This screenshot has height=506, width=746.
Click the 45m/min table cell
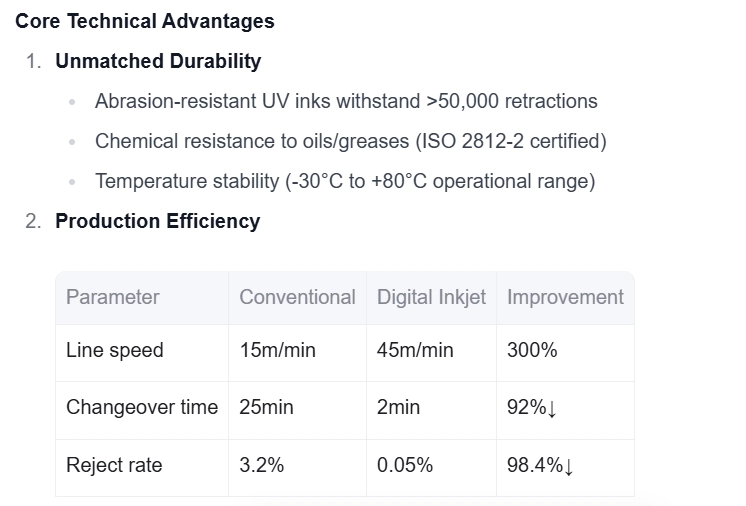pyautogui.click(x=415, y=350)
